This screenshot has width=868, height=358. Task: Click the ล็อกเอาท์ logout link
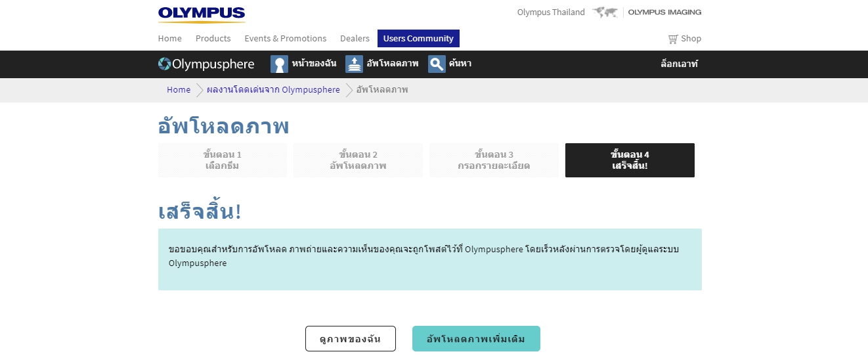[680, 64]
